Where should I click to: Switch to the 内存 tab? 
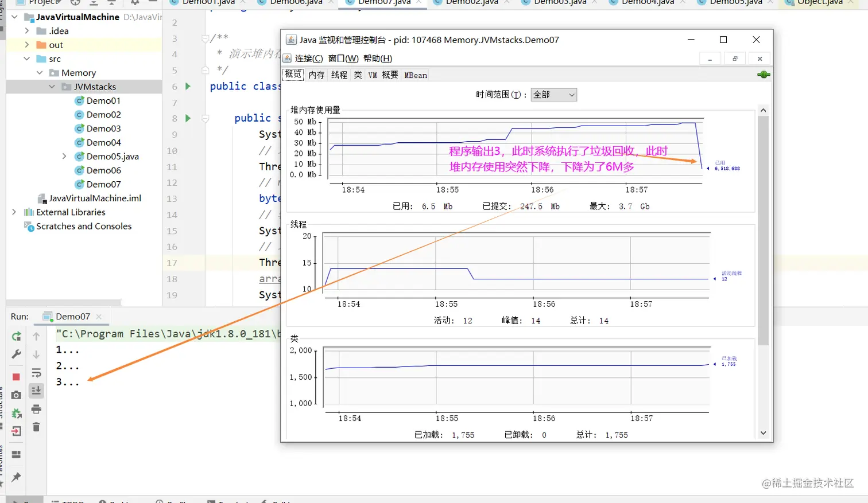316,75
